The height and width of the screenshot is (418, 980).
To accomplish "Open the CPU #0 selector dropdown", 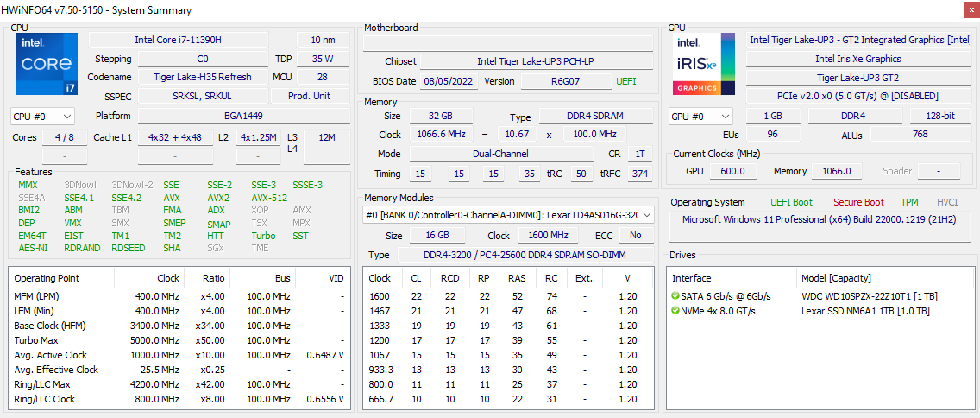I will [x=42, y=117].
